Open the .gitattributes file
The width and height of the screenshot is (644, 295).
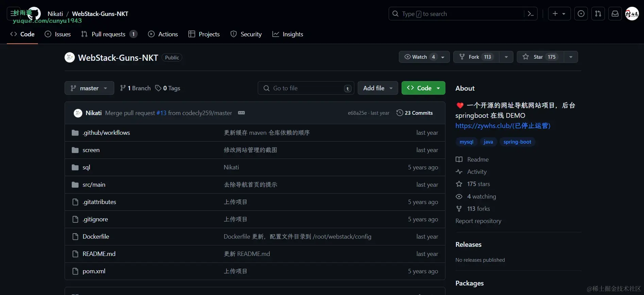pyautogui.click(x=99, y=202)
